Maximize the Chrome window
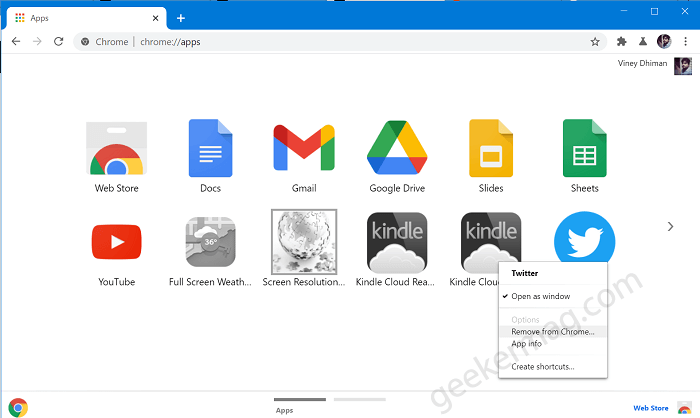Screen dimensions: 700x418 click(x=654, y=11)
